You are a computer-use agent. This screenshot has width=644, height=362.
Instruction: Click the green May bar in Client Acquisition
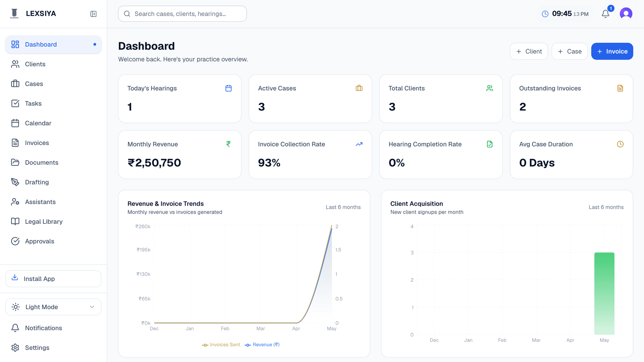pyautogui.click(x=604, y=293)
